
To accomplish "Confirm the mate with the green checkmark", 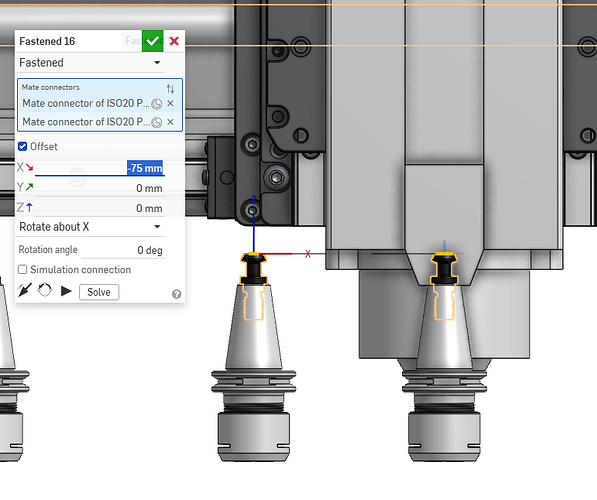I will point(152,41).
